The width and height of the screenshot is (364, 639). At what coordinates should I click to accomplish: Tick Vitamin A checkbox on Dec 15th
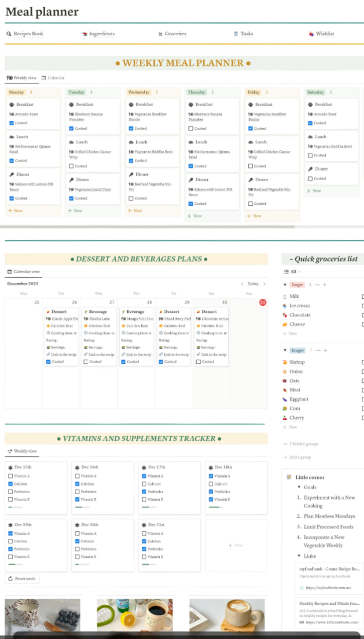click(x=11, y=476)
